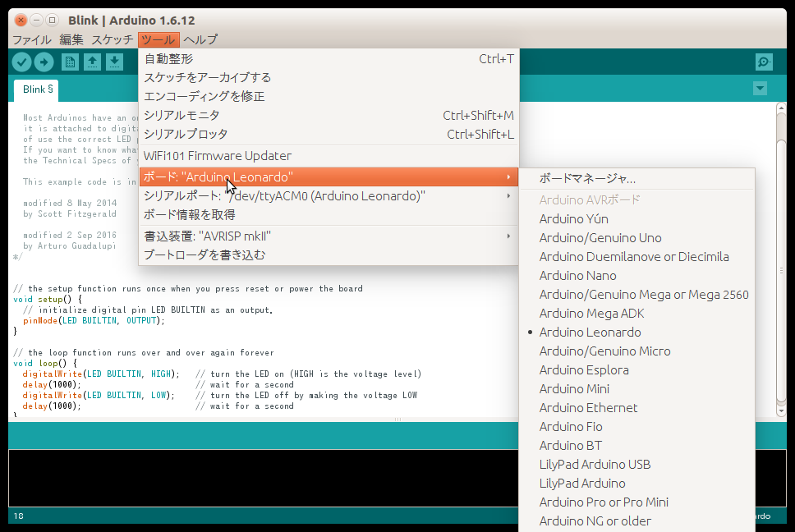
Task: Select Arduino Duemilanove or Diecimila board
Action: (x=636, y=256)
